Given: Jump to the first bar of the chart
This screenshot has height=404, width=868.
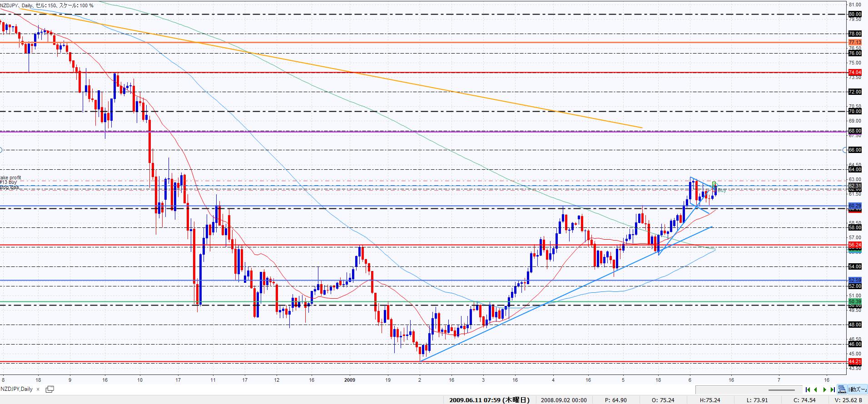Looking at the screenshot, I should tap(808, 389).
